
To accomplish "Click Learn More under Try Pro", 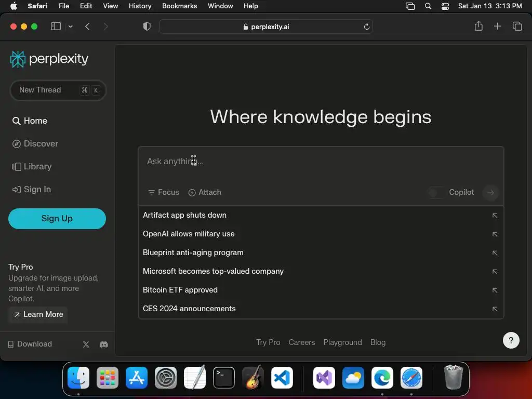I will 38,314.
